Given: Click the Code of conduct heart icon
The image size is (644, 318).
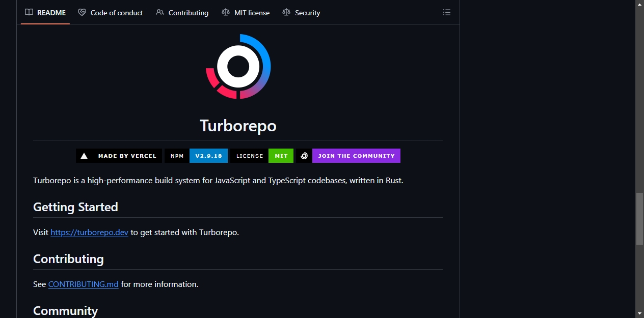Looking at the screenshot, I should point(82,13).
